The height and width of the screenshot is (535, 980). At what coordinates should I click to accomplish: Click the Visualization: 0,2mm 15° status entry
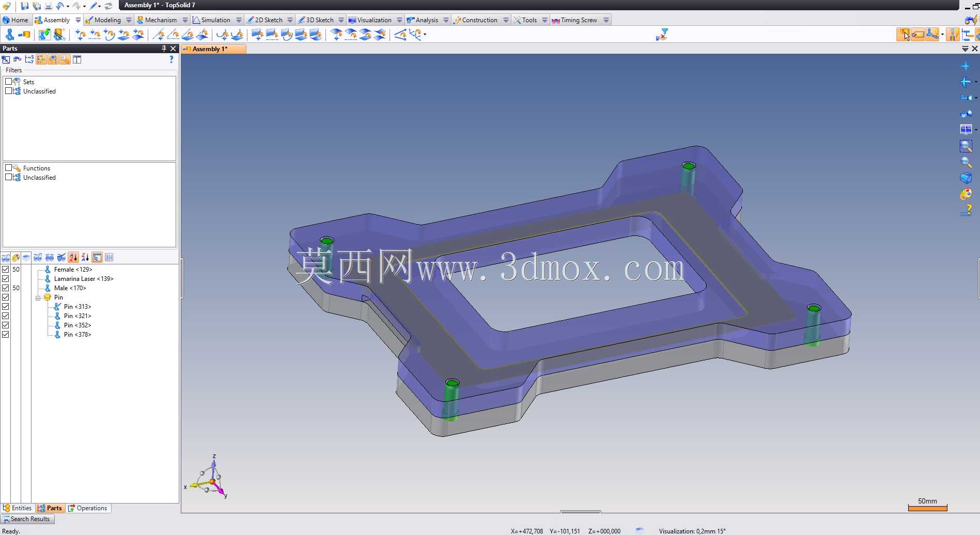(692, 531)
